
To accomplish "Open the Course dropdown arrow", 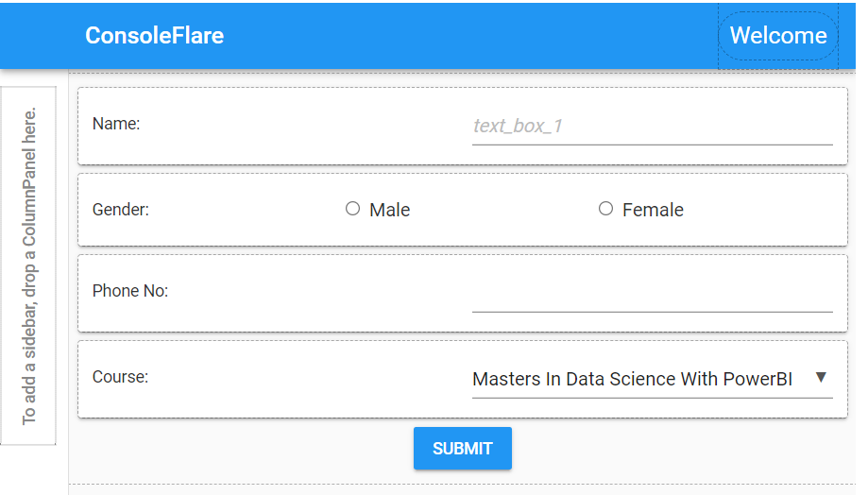I will tap(821, 378).
